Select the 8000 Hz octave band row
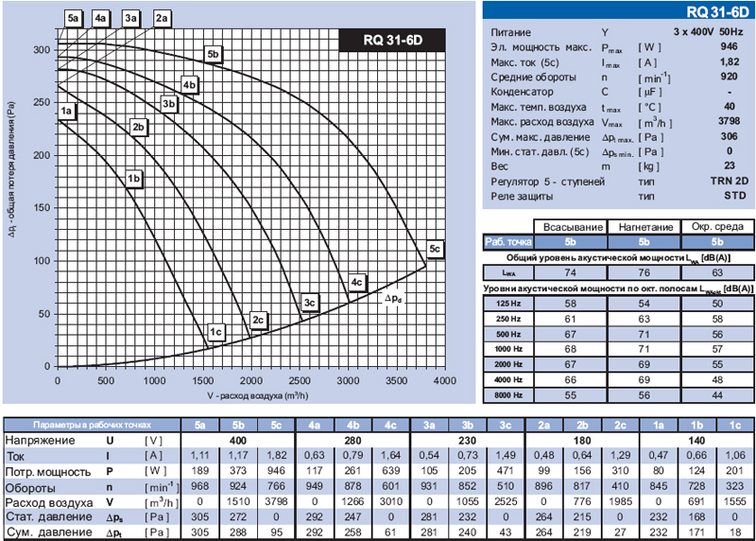756x541 pixels. (503, 392)
